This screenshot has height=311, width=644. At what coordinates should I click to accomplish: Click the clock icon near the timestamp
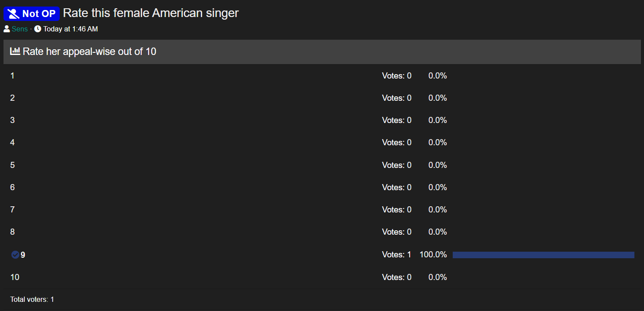[38, 29]
